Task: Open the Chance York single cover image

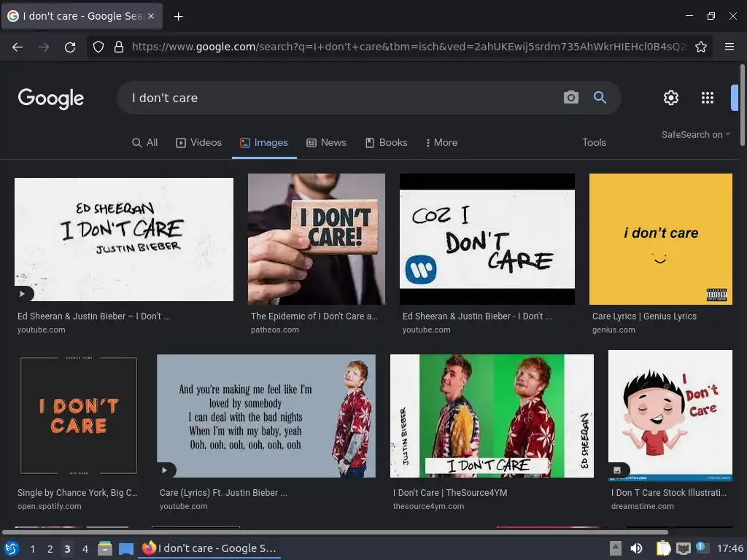Action: (x=79, y=416)
